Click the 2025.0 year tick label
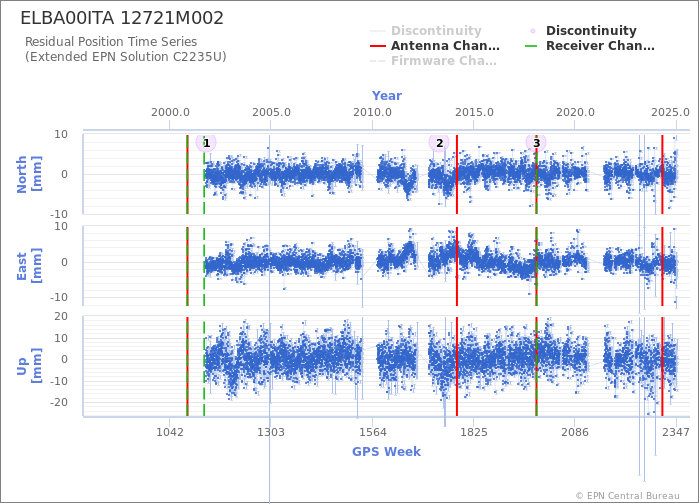The image size is (700, 504). coord(671,112)
